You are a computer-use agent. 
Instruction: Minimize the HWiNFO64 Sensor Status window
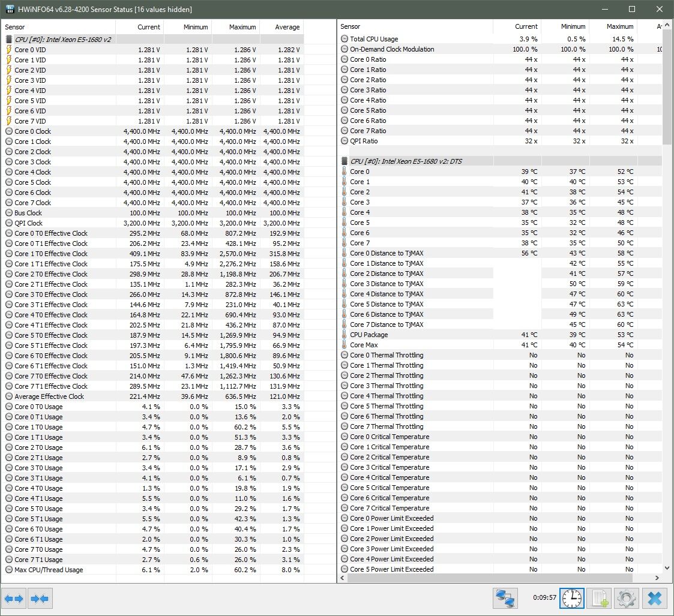605,9
